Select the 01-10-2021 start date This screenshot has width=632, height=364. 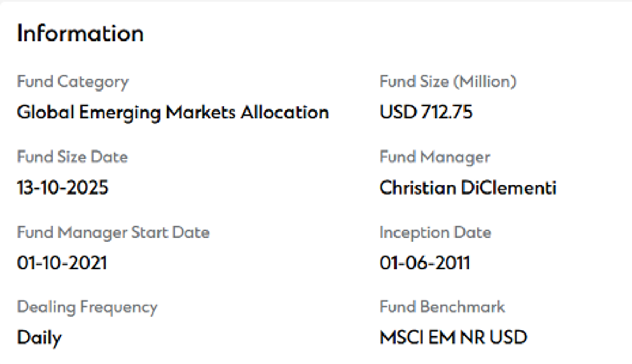click(x=62, y=262)
